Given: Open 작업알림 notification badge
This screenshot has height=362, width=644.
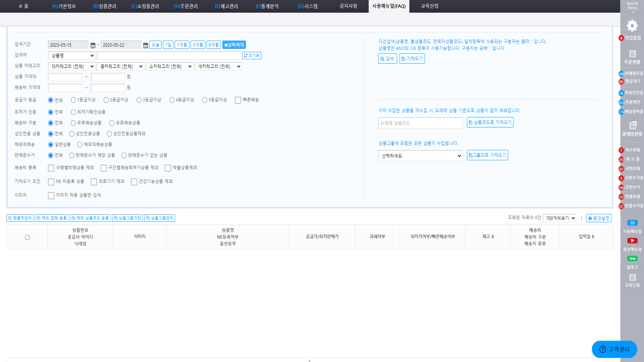Looking at the screenshot, I should tap(621, 38).
